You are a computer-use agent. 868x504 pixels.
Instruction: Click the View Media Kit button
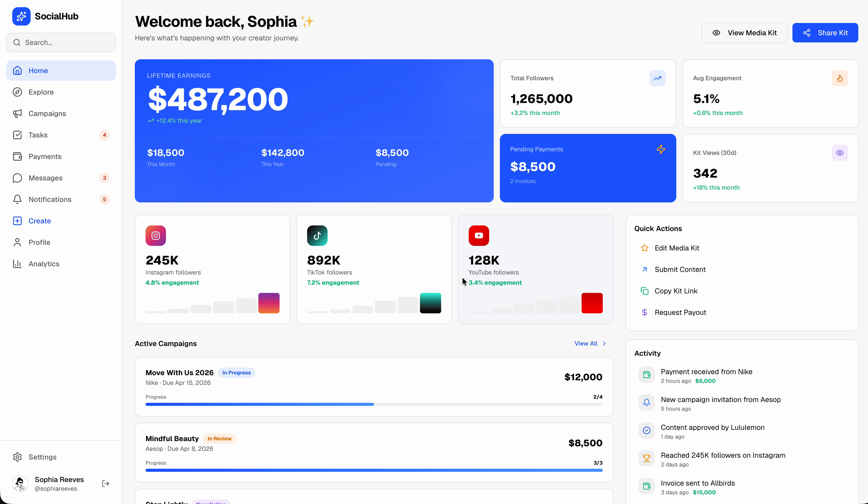pos(745,32)
